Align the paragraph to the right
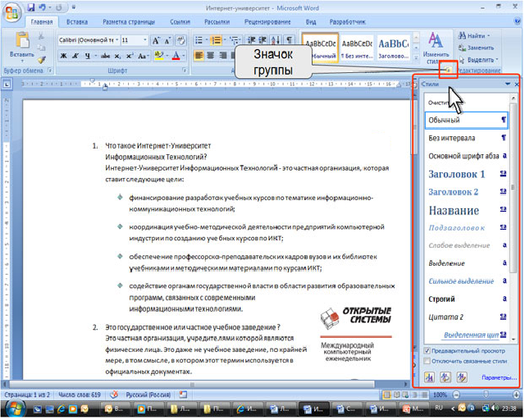The width and height of the screenshot is (525, 420). point(222,55)
